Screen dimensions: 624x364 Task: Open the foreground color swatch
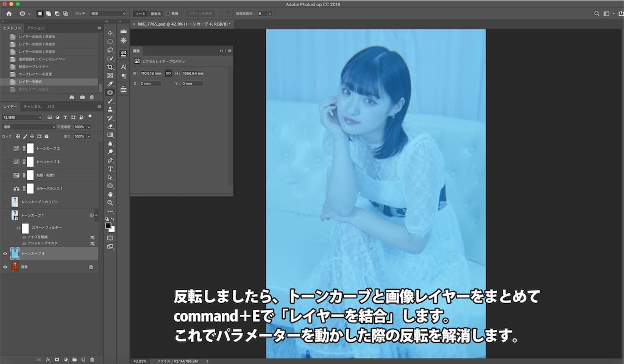coord(108,226)
